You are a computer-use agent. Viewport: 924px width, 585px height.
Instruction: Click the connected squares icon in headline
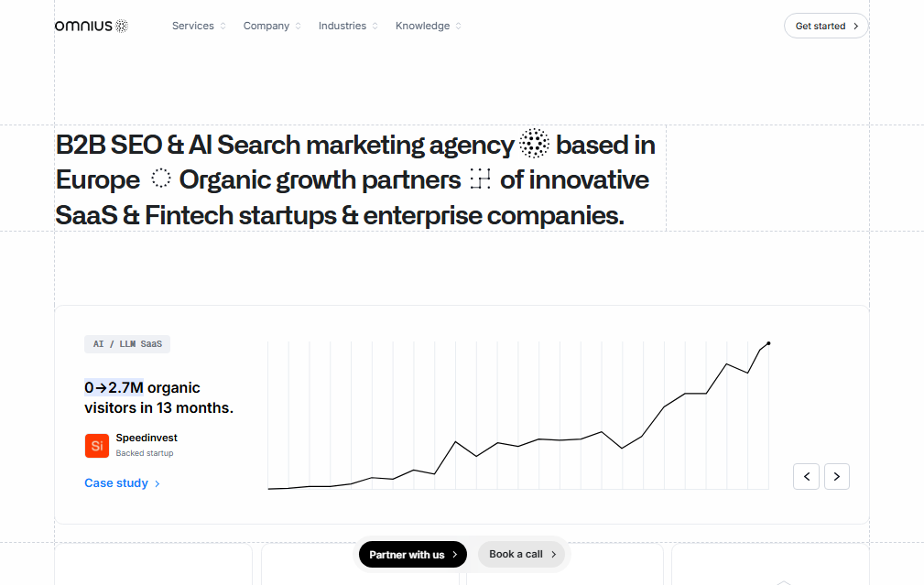(x=480, y=179)
